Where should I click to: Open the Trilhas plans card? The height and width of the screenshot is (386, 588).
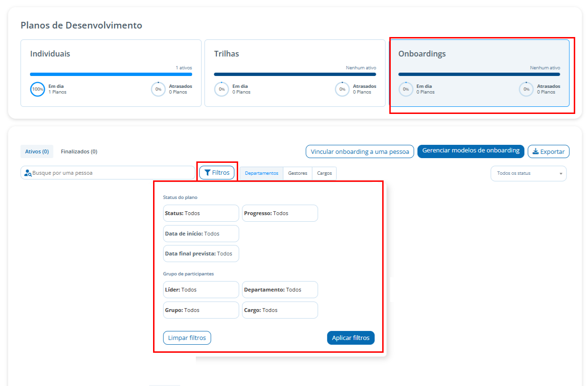click(x=295, y=73)
